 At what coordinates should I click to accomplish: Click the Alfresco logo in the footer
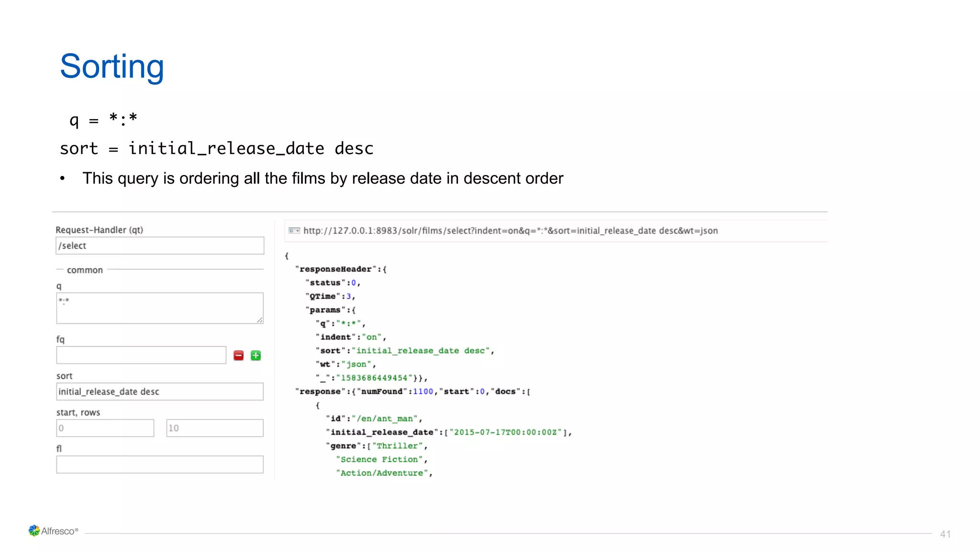click(53, 531)
